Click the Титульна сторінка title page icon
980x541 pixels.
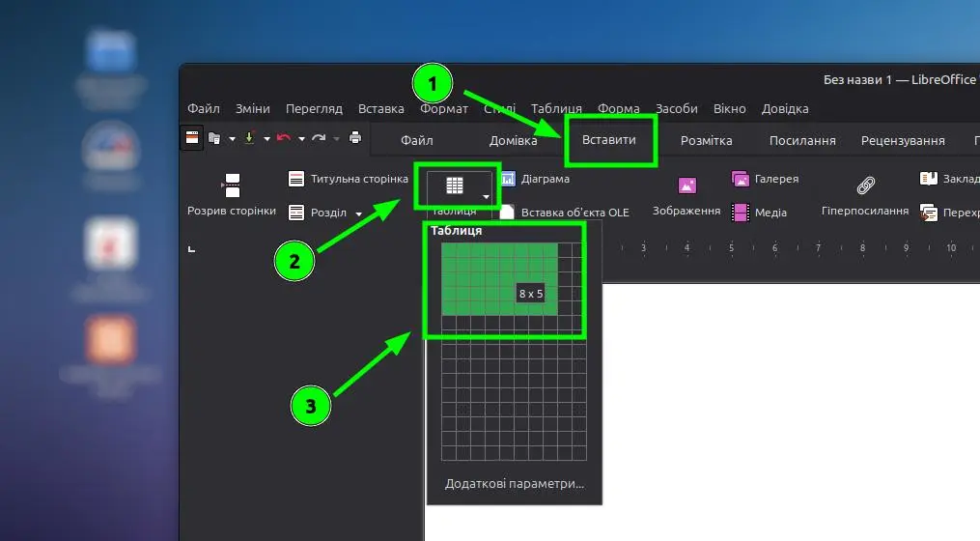pos(296,179)
